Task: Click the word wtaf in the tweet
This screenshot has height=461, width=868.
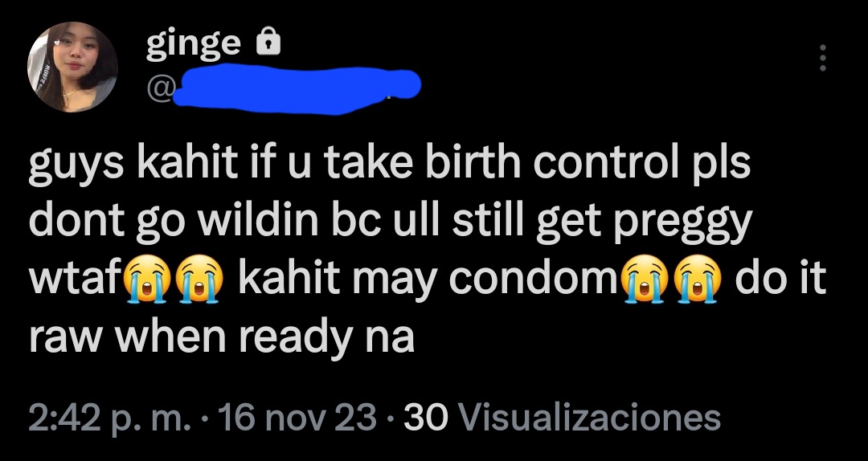Action: click(75, 279)
